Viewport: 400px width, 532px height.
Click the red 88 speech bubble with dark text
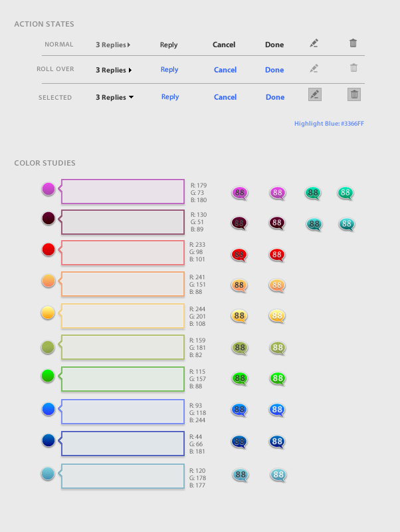[239, 255]
